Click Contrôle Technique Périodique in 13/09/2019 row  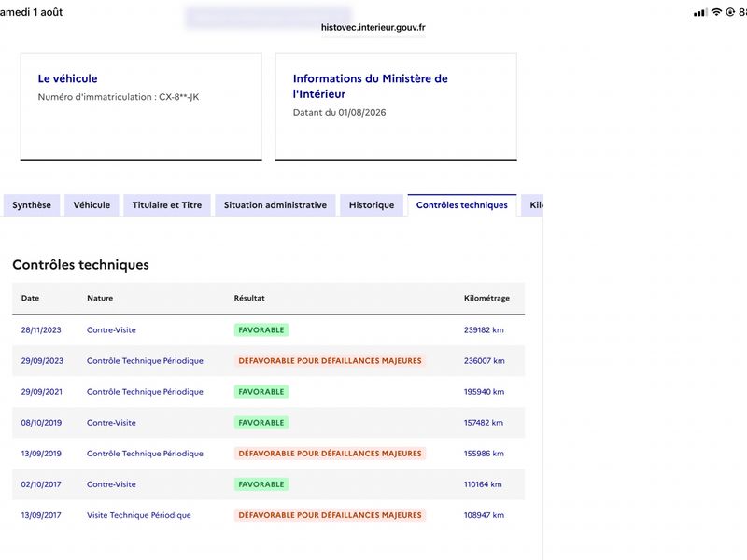pos(145,454)
